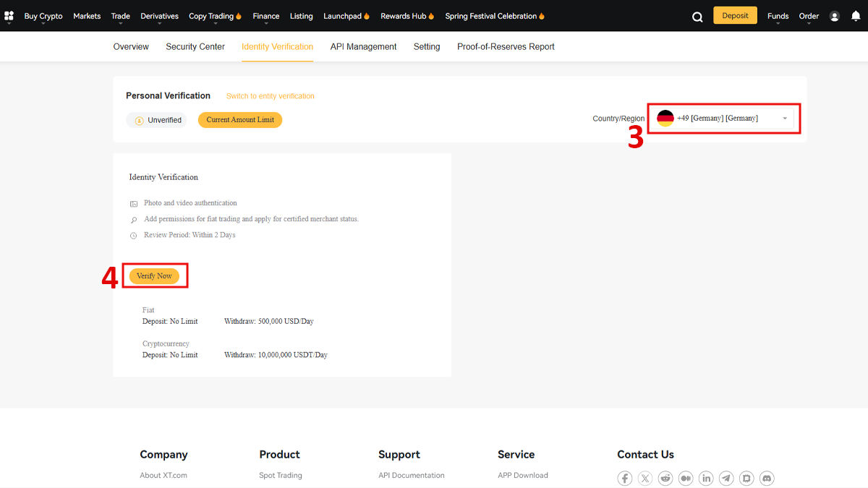Open the APP Download footer link

(x=523, y=475)
